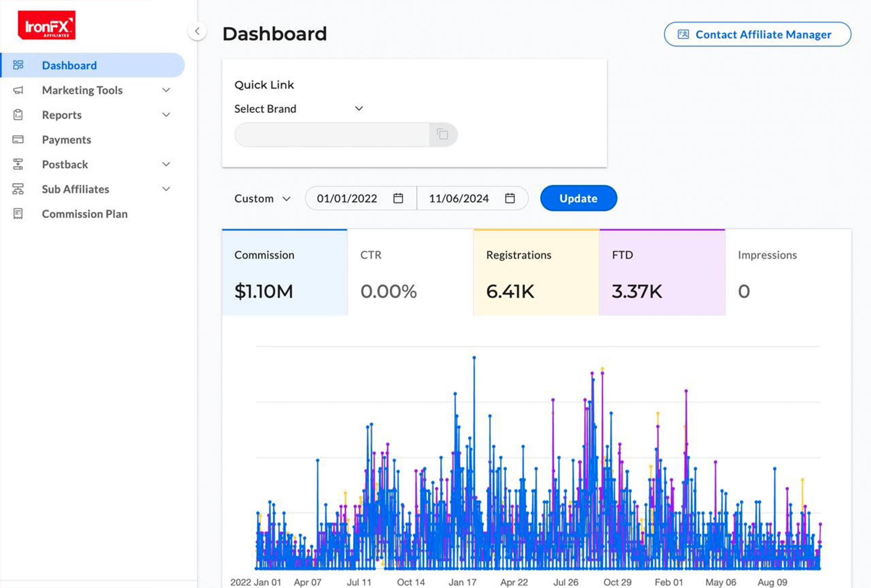
Task: Collapse the sidebar with arrow button
Action: tap(197, 31)
